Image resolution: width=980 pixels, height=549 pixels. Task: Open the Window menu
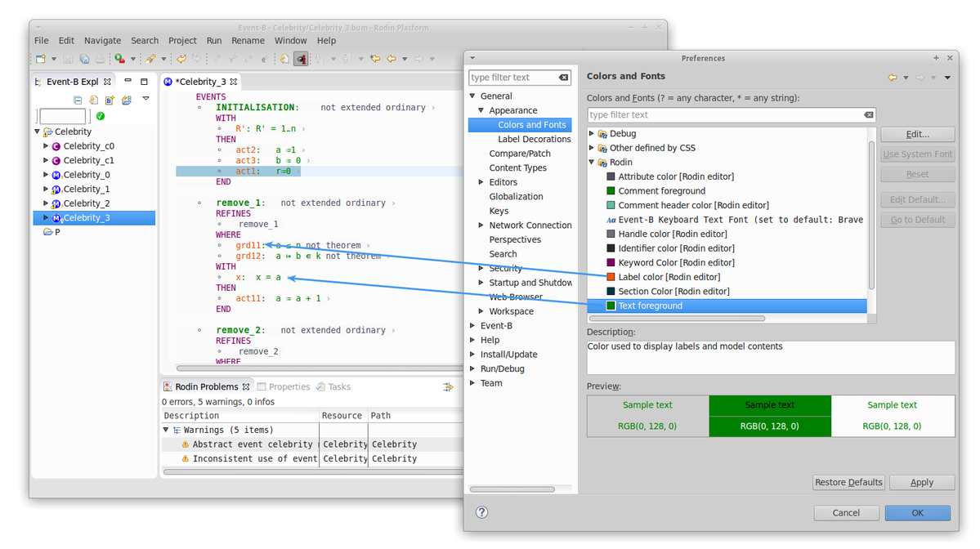click(x=291, y=41)
